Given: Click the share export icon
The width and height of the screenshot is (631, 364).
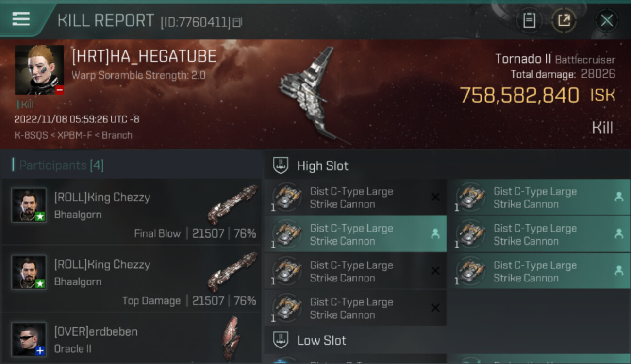Looking at the screenshot, I should pos(564,20).
